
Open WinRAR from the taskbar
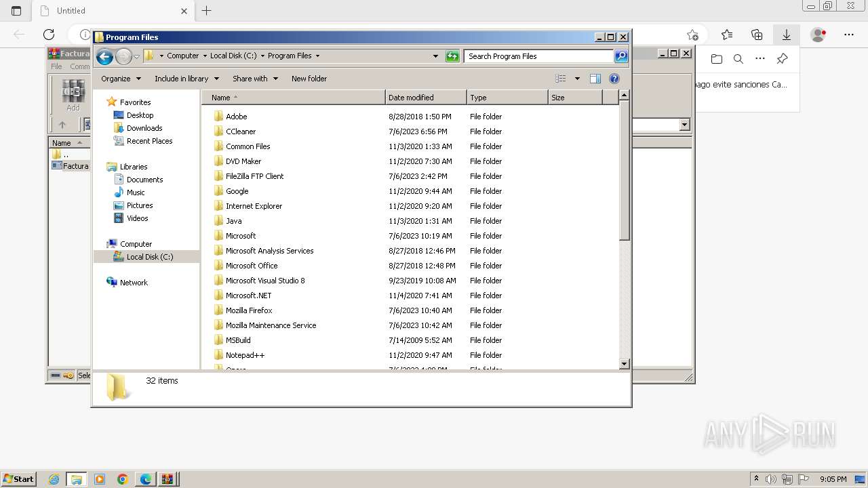point(167,479)
